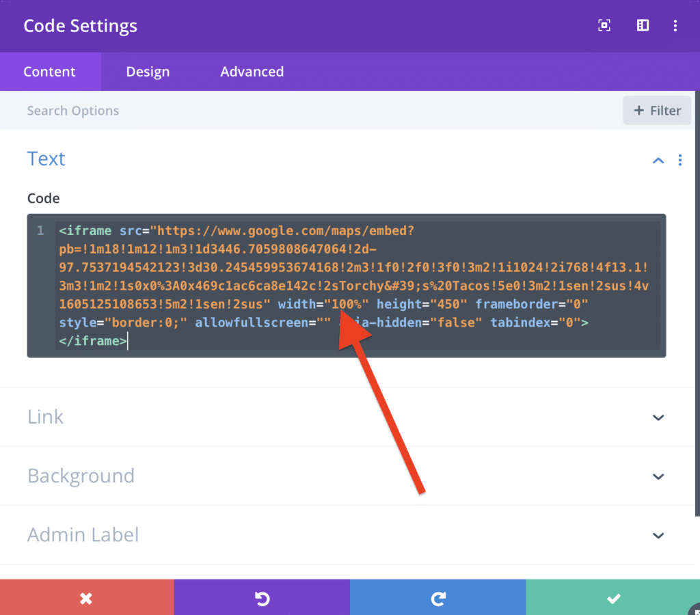Redo change with blue button
700x615 pixels.
pyautogui.click(x=437, y=598)
